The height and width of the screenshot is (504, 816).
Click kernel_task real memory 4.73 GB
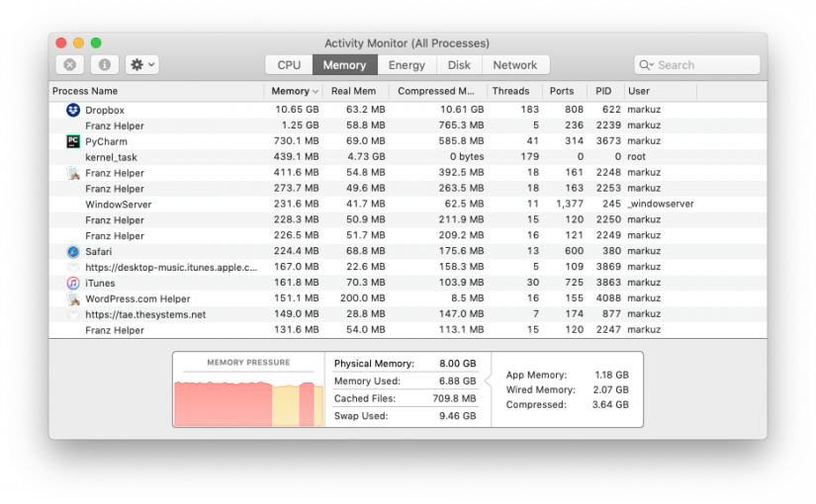point(366,156)
